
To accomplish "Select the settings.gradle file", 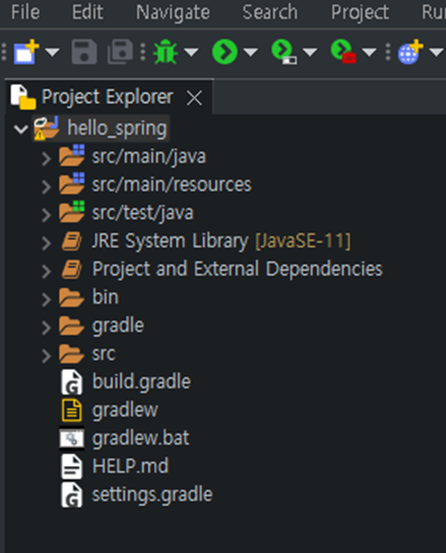I will pyautogui.click(x=152, y=495).
